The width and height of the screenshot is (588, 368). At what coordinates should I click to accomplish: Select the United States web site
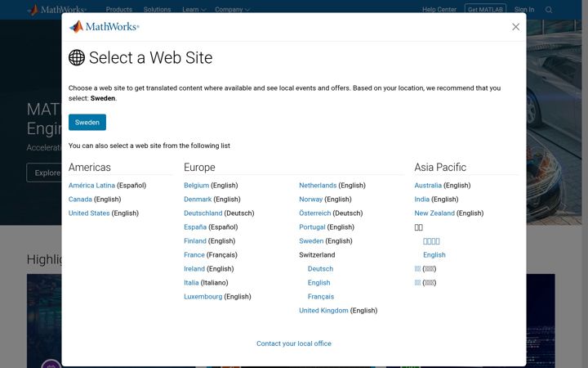(89, 213)
